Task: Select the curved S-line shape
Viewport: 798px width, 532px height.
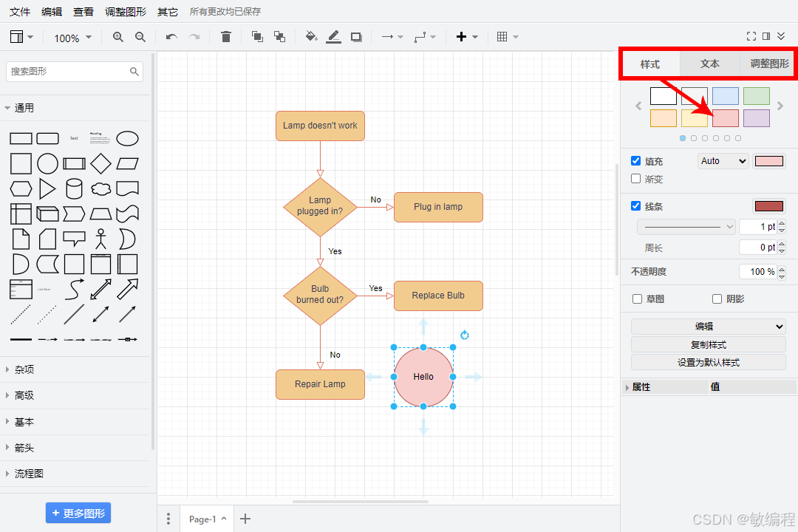Action: [75, 289]
